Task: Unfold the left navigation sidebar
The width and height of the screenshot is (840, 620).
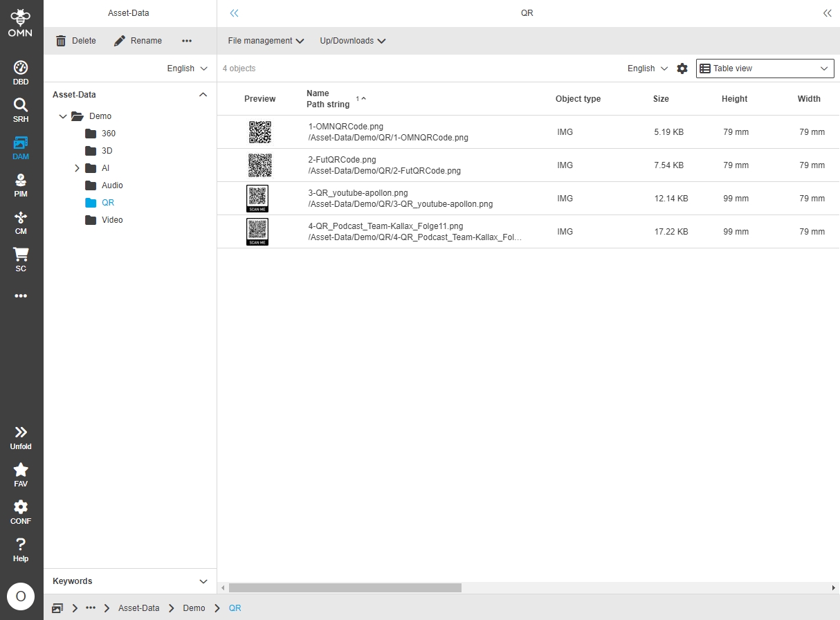Action: tap(21, 437)
